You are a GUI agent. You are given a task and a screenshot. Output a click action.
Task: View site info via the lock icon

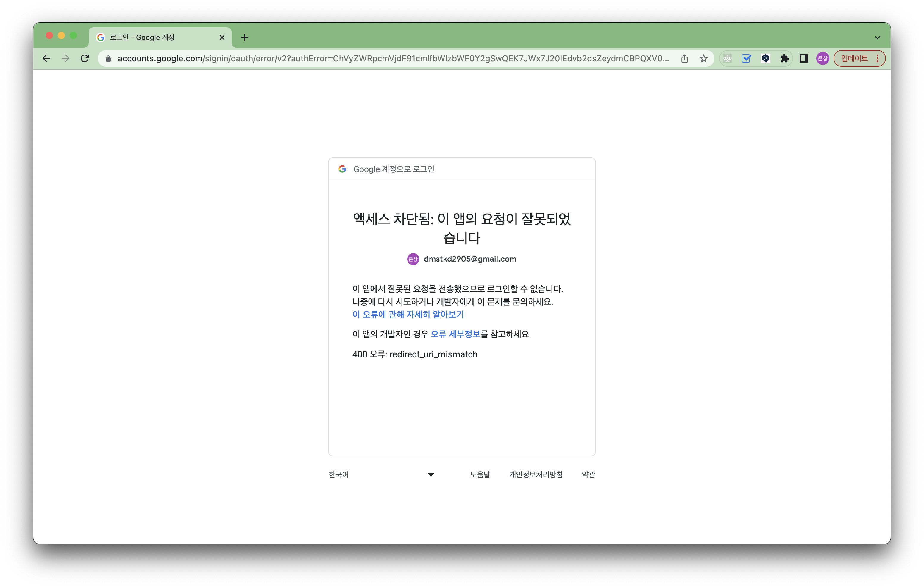pyautogui.click(x=108, y=58)
